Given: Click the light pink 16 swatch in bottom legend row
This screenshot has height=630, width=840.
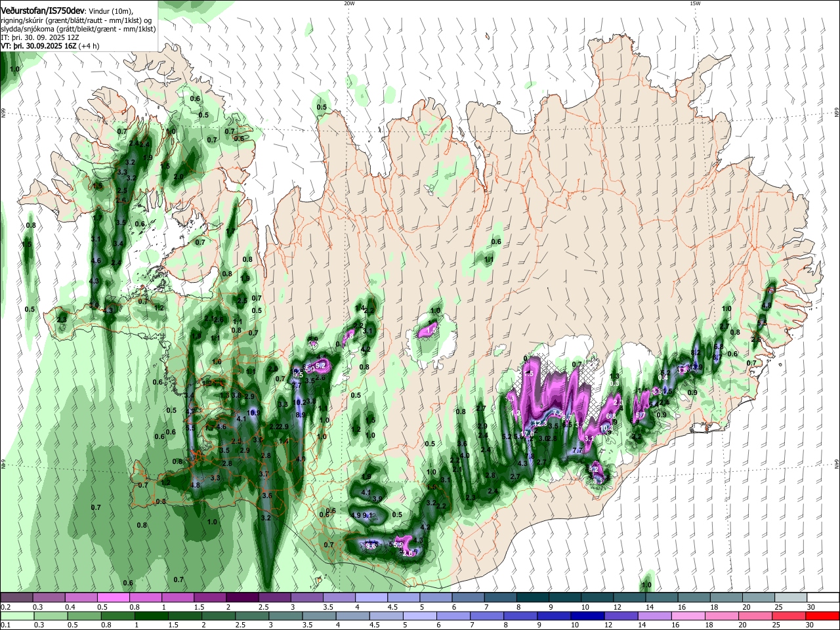Looking at the screenshot, I should [x=688, y=616].
